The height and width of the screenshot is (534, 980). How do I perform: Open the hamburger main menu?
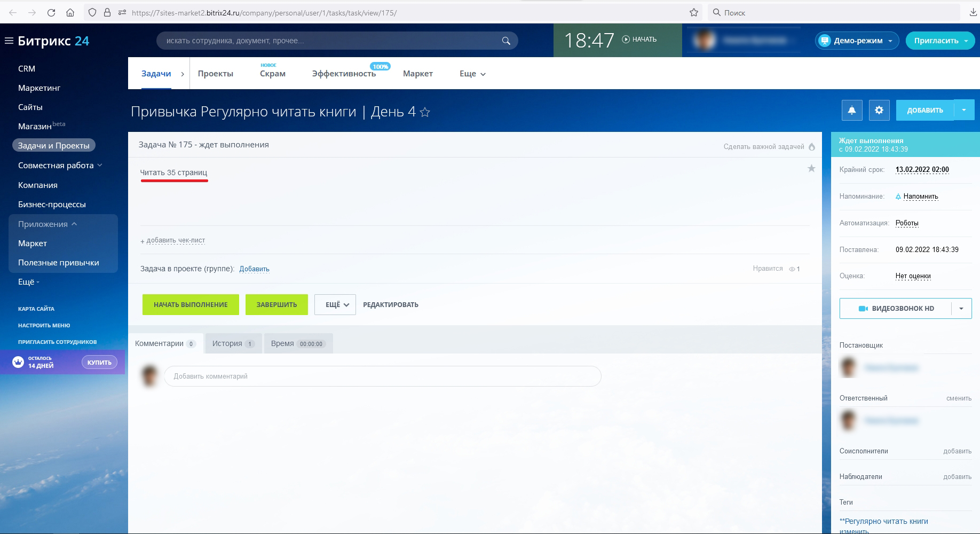(9, 41)
